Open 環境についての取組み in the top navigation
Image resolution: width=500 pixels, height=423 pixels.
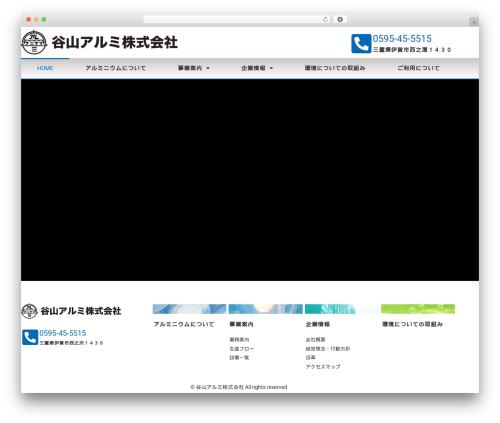tap(335, 68)
